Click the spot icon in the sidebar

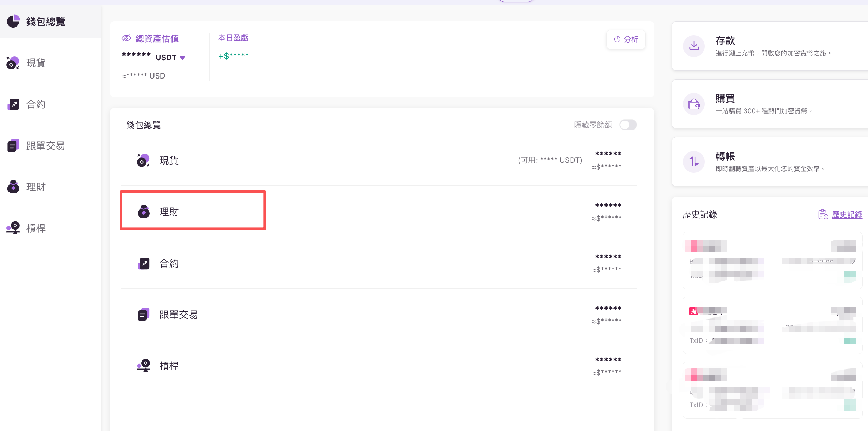pos(13,63)
